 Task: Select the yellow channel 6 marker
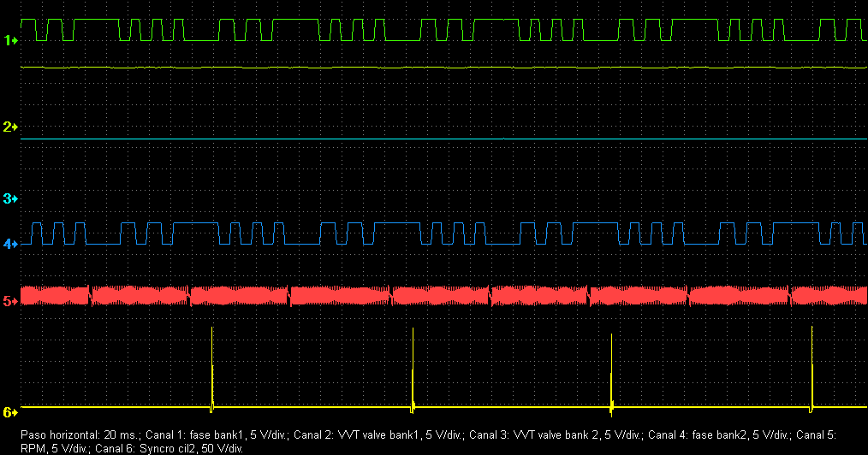(x=10, y=412)
